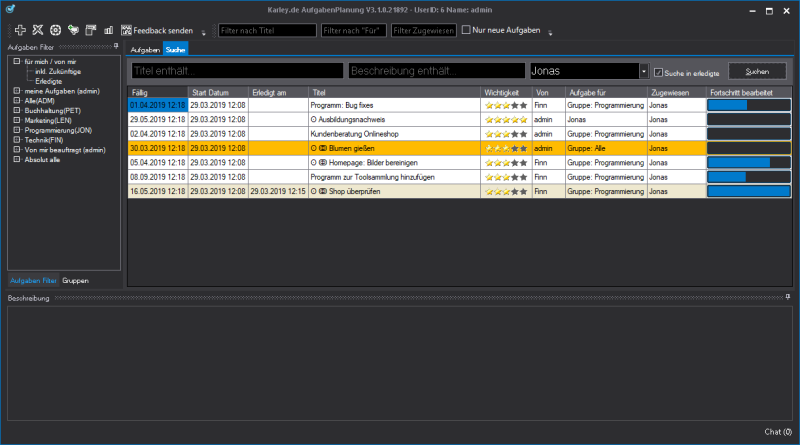
Task: Click the Feedback senden button
Action: (x=157, y=31)
